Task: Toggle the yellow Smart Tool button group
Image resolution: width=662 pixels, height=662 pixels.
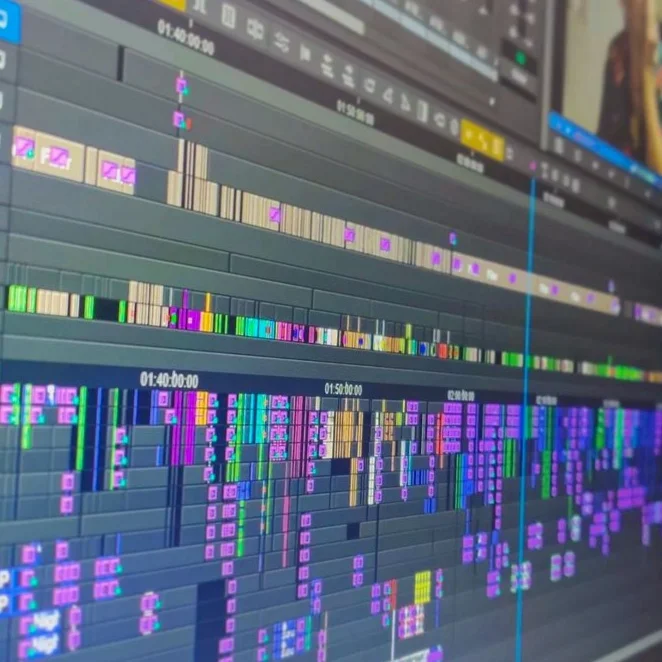Action: coord(482,140)
